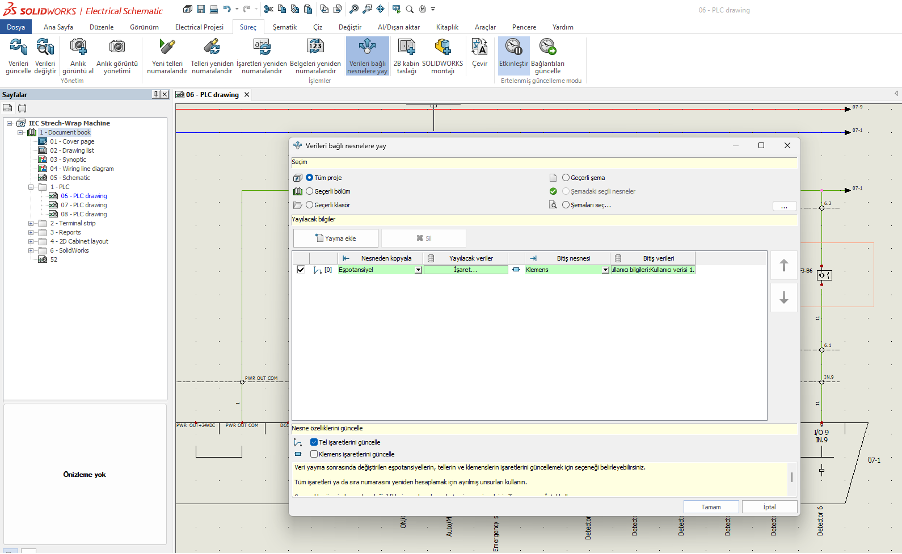Collapse the '1 - Document book' node
This screenshot has width=902, height=554.
coord(20,132)
